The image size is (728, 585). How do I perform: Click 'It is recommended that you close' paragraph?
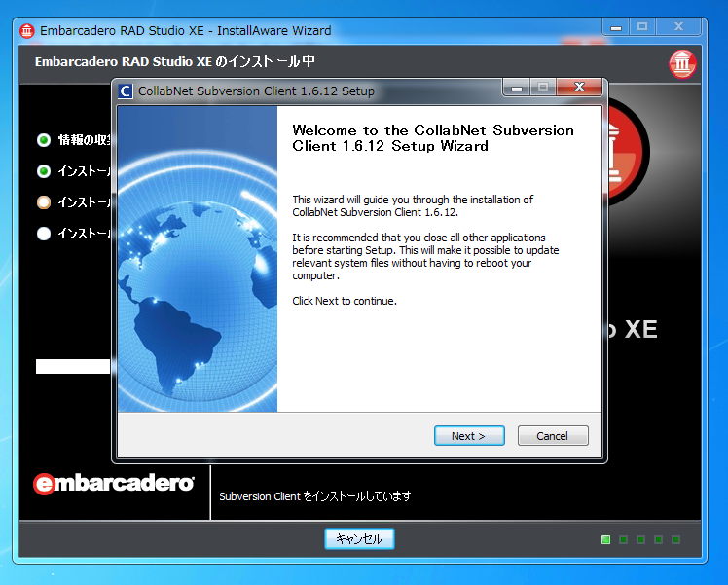(x=425, y=257)
